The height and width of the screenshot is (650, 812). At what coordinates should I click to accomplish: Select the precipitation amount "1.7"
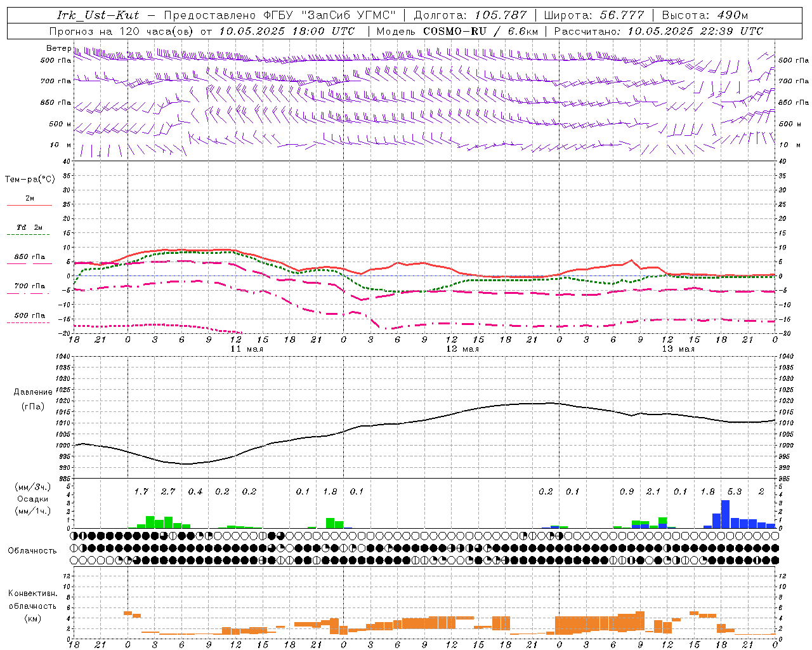point(141,491)
